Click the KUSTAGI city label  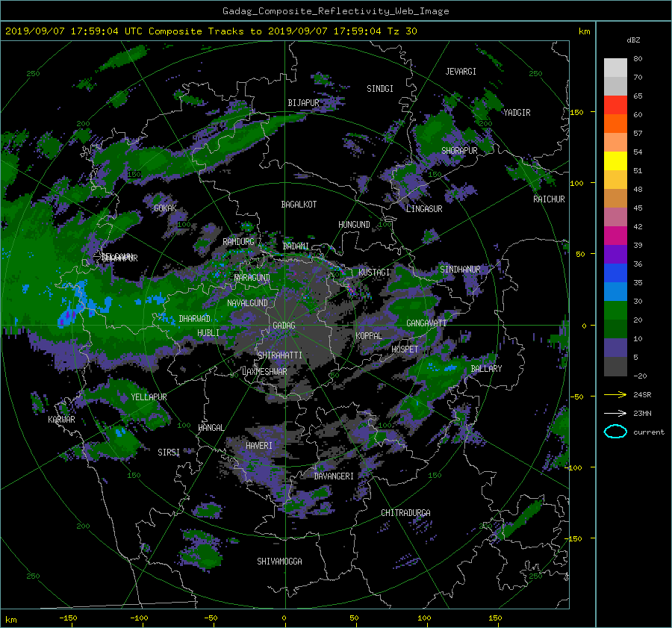[x=374, y=273]
